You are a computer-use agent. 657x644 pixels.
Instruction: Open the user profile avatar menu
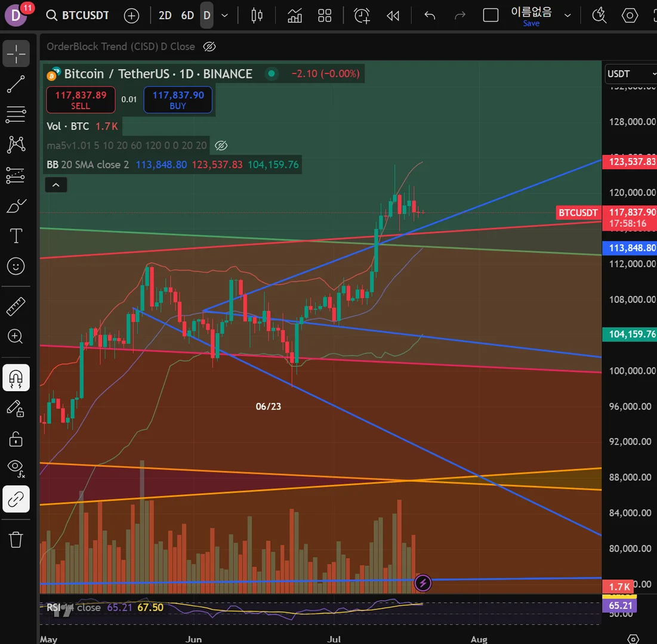(16, 15)
